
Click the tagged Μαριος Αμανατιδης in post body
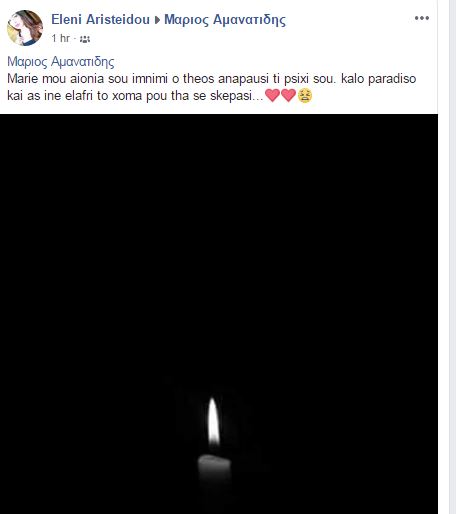click(61, 62)
